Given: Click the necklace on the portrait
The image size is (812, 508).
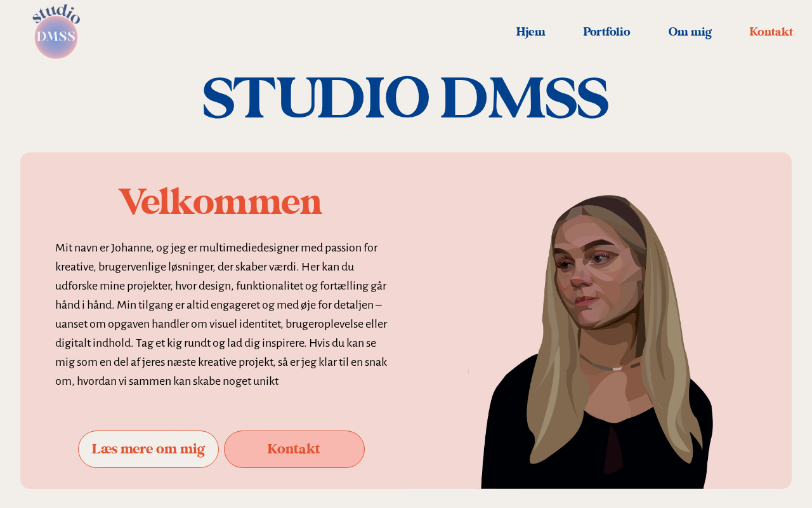Looking at the screenshot, I should click(610, 366).
